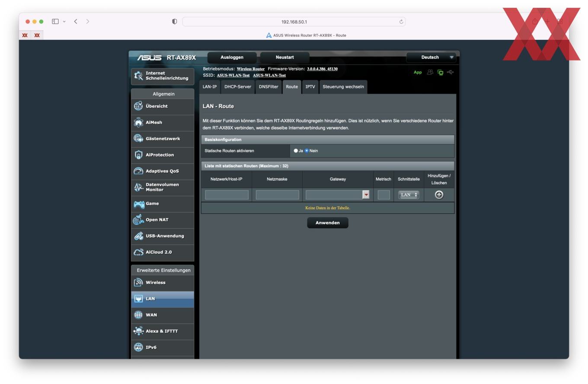The height and width of the screenshot is (384, 588).
Task: Open Alexa & IFTTT settings
Action: [163, 331]
